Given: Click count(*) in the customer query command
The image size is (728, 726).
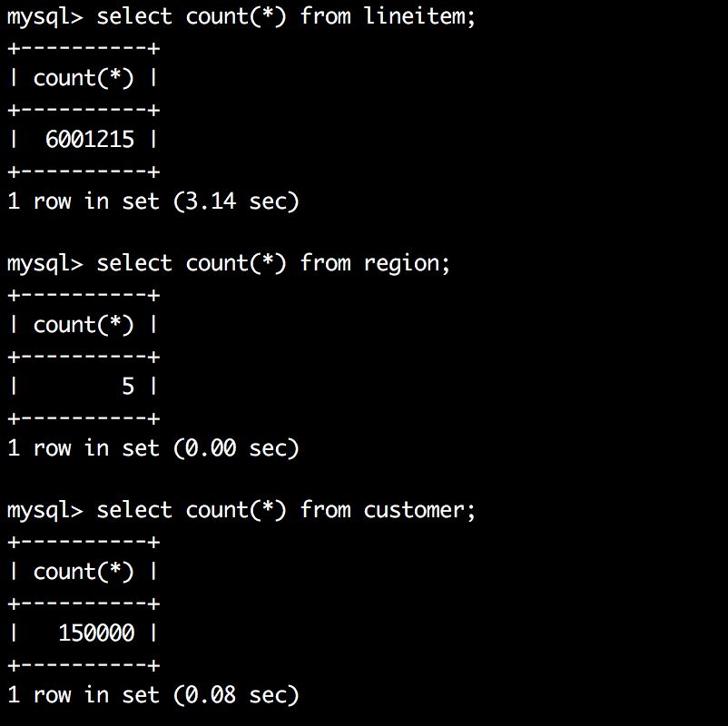Looking at the screenshot, I should (x=236, y=510).
